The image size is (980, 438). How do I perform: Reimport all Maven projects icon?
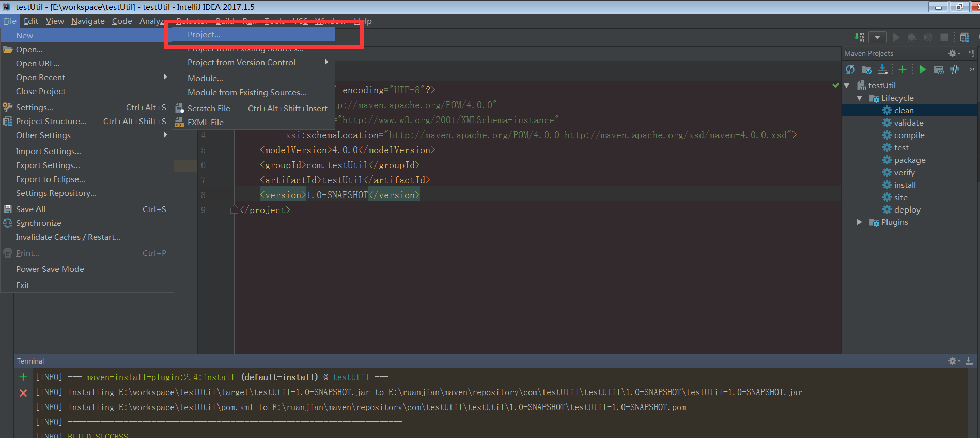850,69
